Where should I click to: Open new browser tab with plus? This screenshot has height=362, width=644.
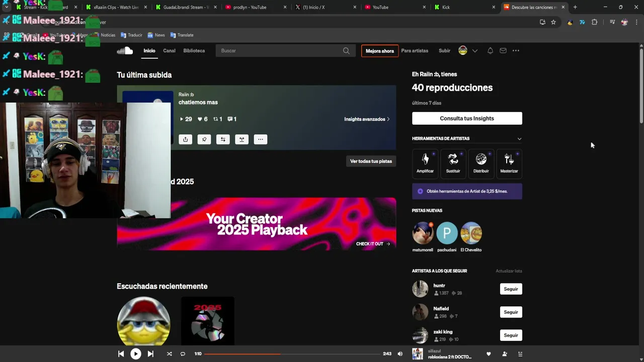click(575, 7)
